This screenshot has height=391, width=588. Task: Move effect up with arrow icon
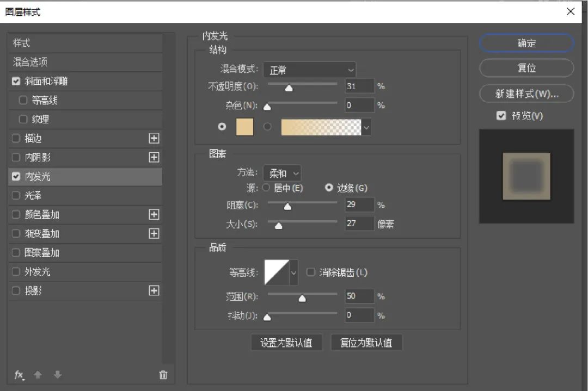pos(38,375)
